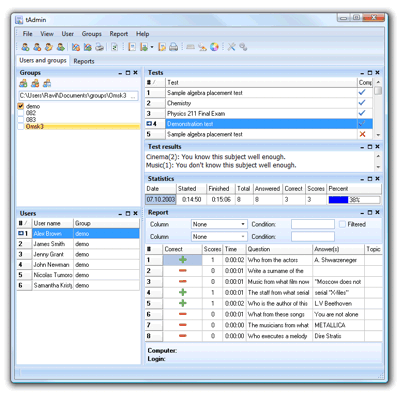
Task: Click the delete user toolbar icon
Action: tap(37, 47)
